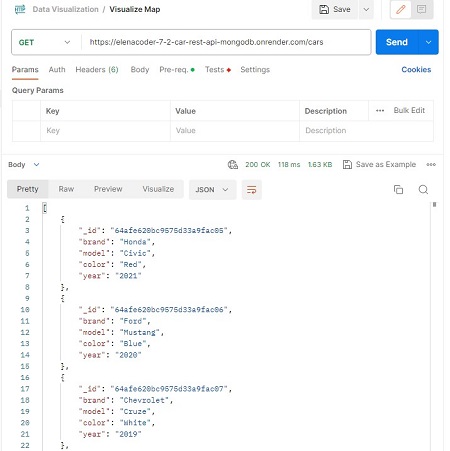Collapse the JSON object at line 2
450x451 pixels.
click(62, 219)
